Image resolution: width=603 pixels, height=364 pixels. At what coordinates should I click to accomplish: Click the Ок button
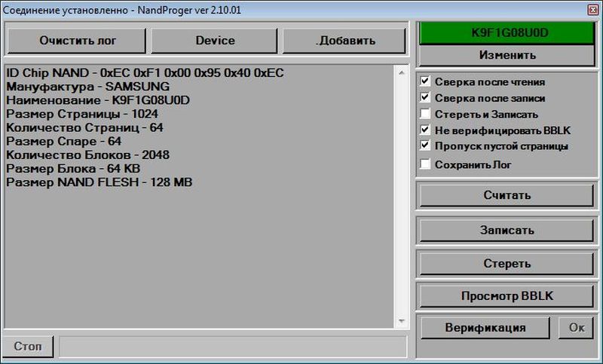(577, 328)
